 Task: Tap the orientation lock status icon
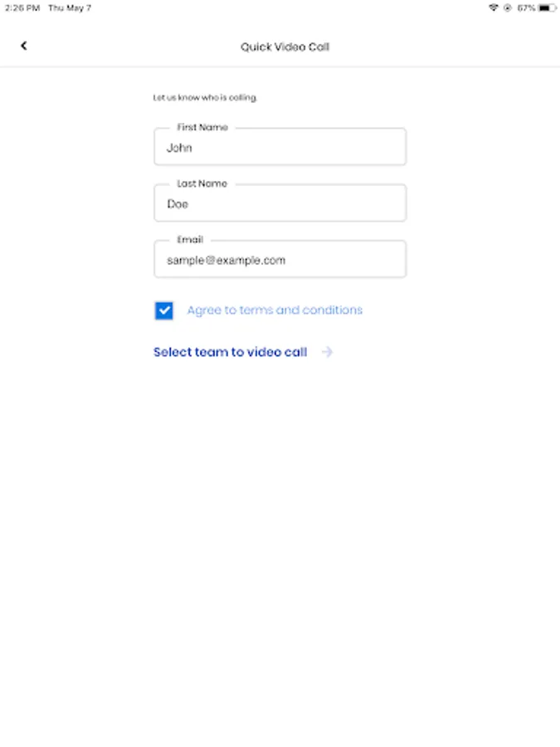(508, 7)
